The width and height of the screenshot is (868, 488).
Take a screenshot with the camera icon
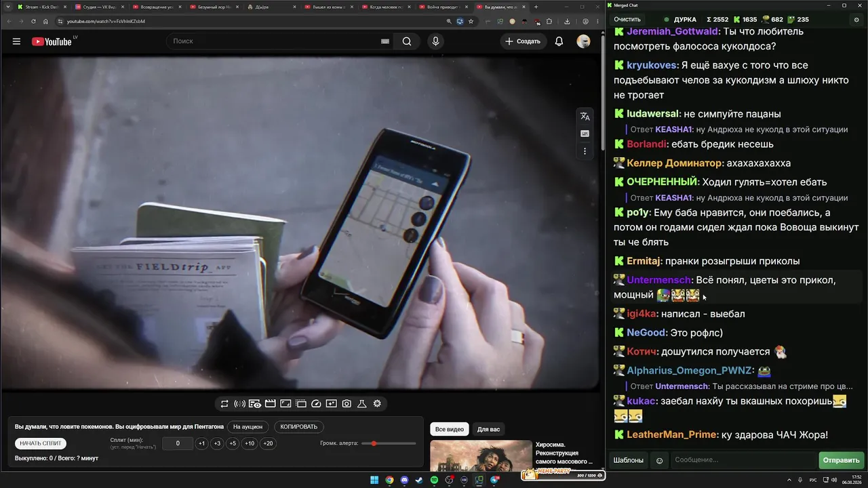pos(347,404)
